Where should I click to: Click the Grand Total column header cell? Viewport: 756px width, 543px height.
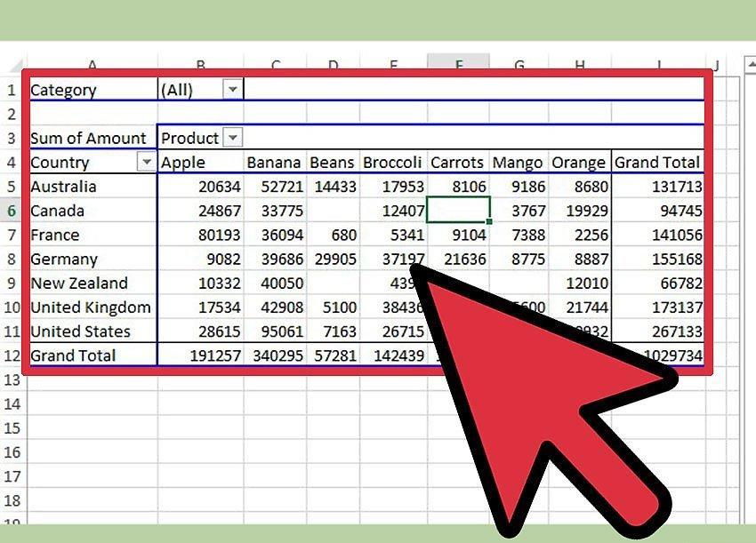pos(657,163)
